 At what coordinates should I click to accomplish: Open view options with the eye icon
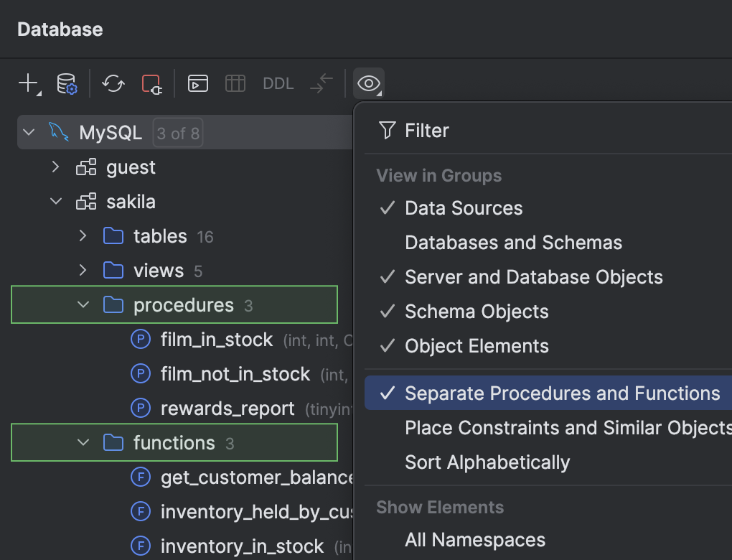click(368, 83)
